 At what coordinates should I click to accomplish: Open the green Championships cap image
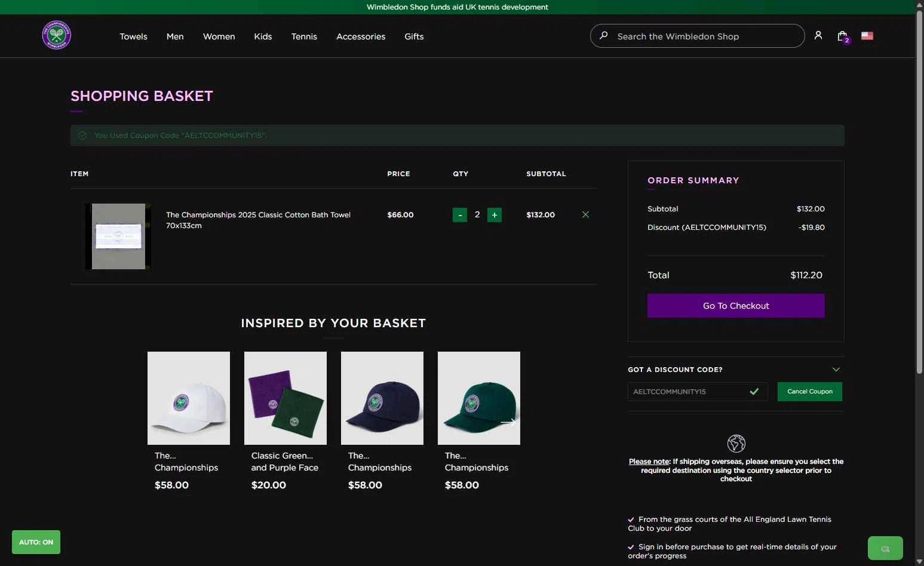click(x=479, y=398)
